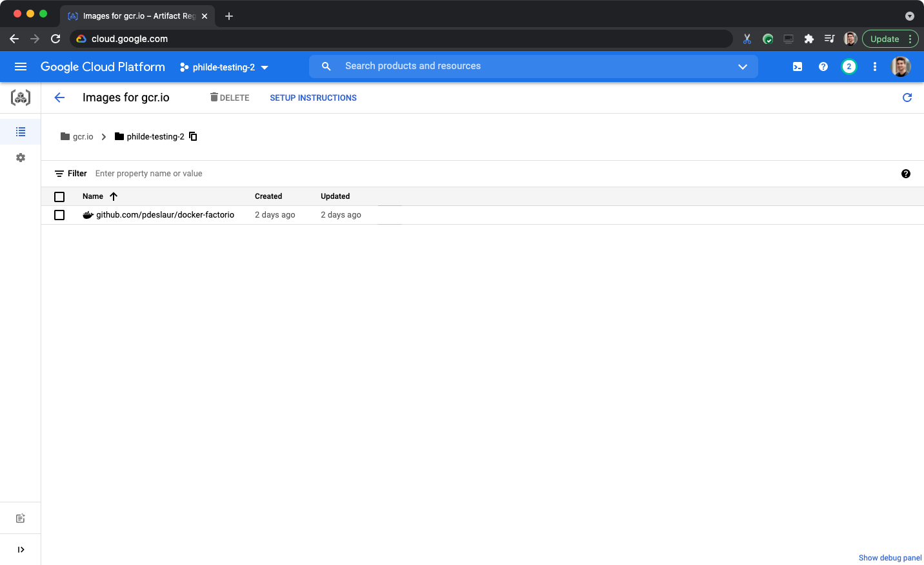Click the browser back button
Viewport: 924px width, 565px height.
[14, 39]
